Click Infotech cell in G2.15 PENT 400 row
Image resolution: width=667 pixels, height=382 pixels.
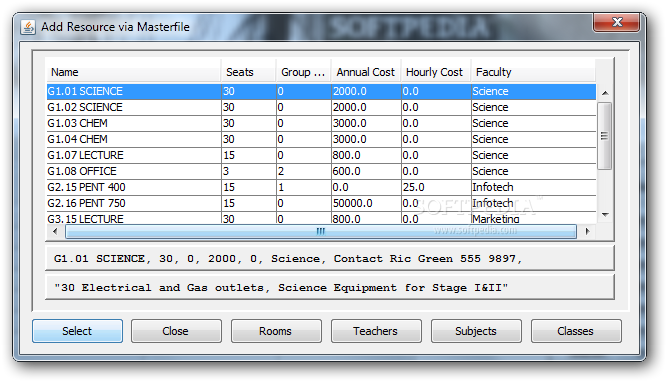pos(533,187)
